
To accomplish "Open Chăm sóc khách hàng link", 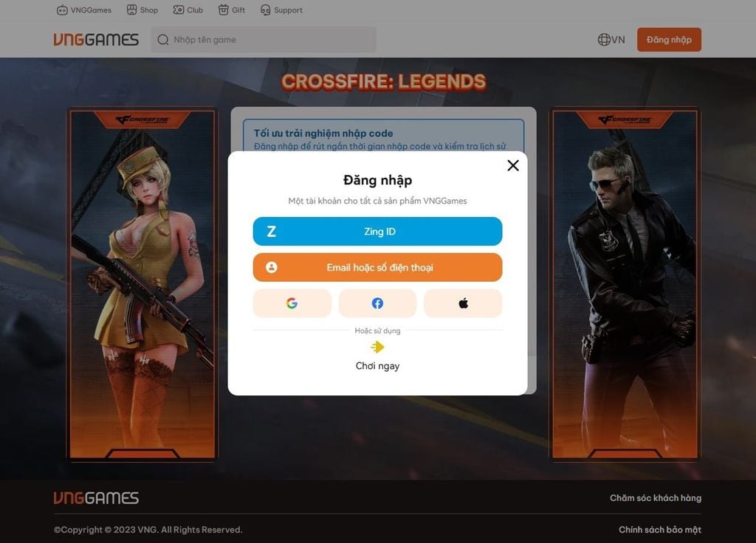I will [x=655, y=497].
